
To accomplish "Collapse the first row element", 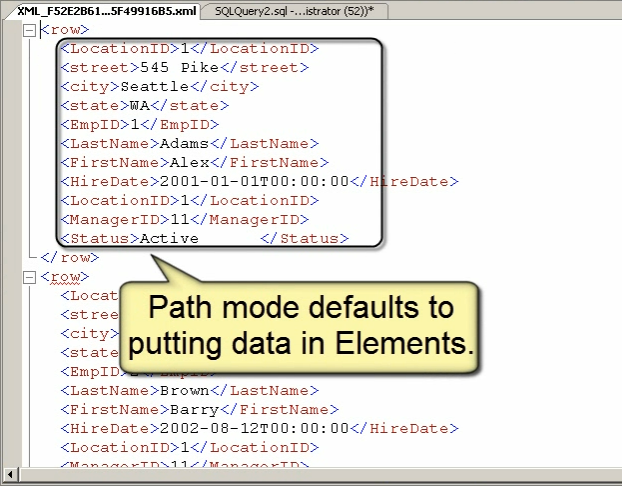I will point(29,30).
